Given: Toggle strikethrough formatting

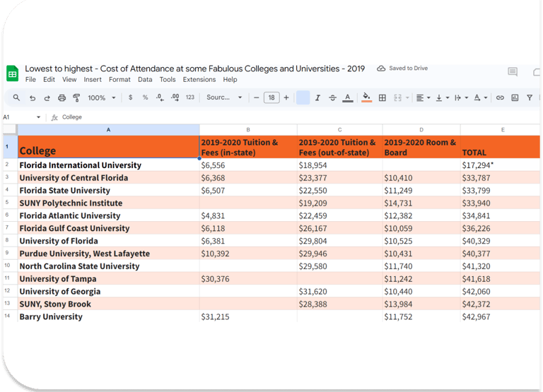Looking at the screenshot, I should tap(332, 98).
